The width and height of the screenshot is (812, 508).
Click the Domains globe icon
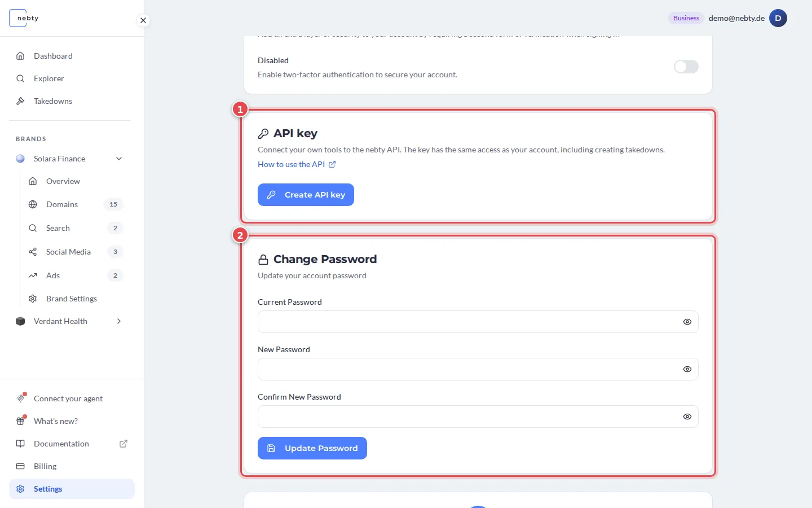[33, 204]
